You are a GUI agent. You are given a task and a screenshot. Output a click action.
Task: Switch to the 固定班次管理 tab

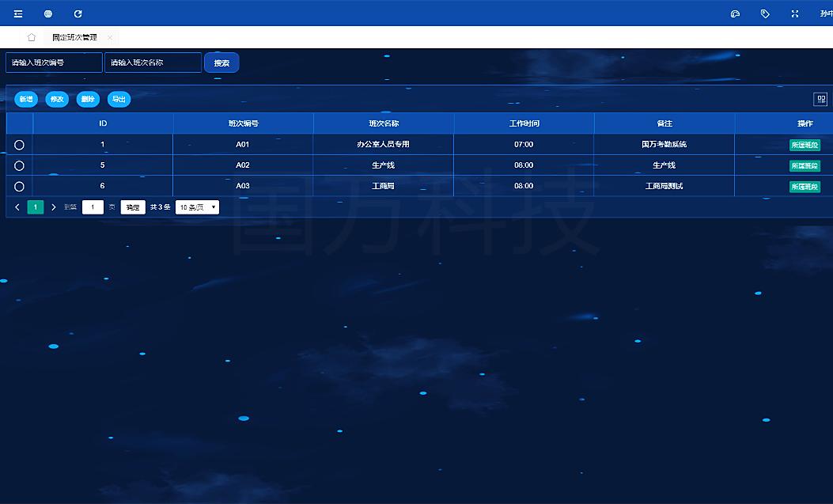click(x=74, y=37)
